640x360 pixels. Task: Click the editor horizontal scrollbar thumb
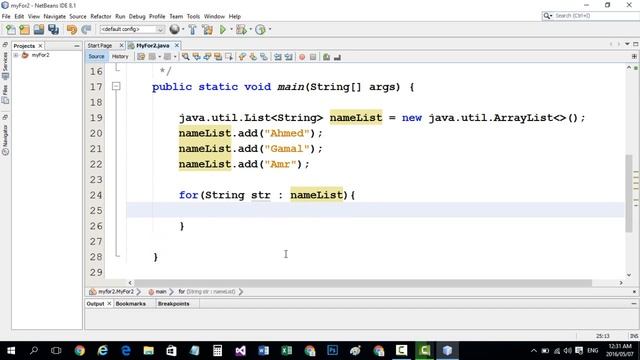tap(363, 282)
